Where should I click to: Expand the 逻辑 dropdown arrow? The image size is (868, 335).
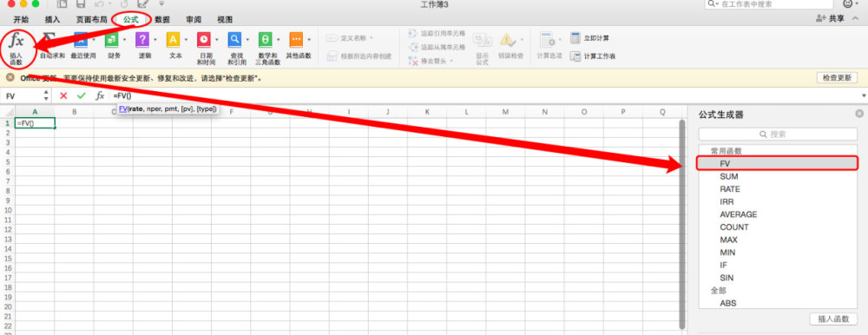click(155, 39)
